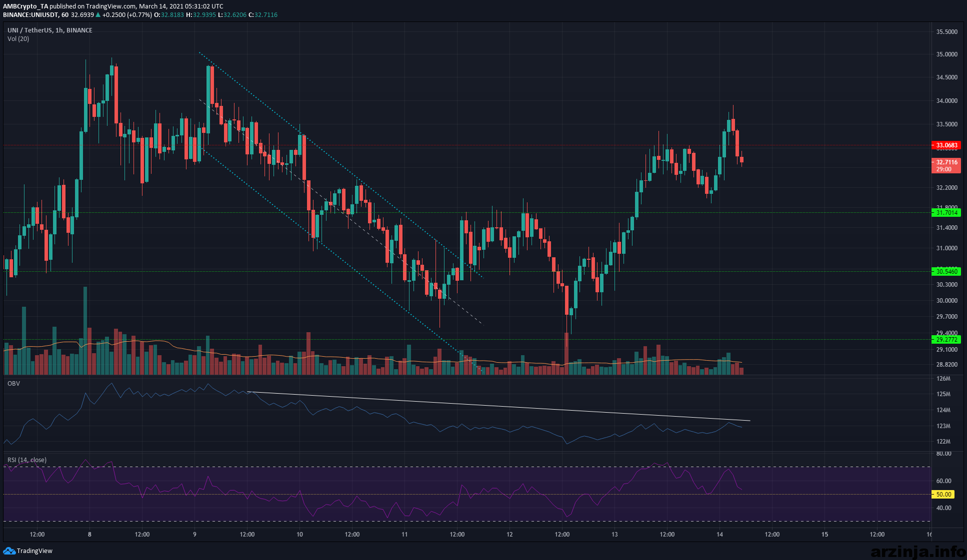The width and height of the screenshot is (967, 560).
Task: Click the 31.4000 price axis tick
Action: 946,227
